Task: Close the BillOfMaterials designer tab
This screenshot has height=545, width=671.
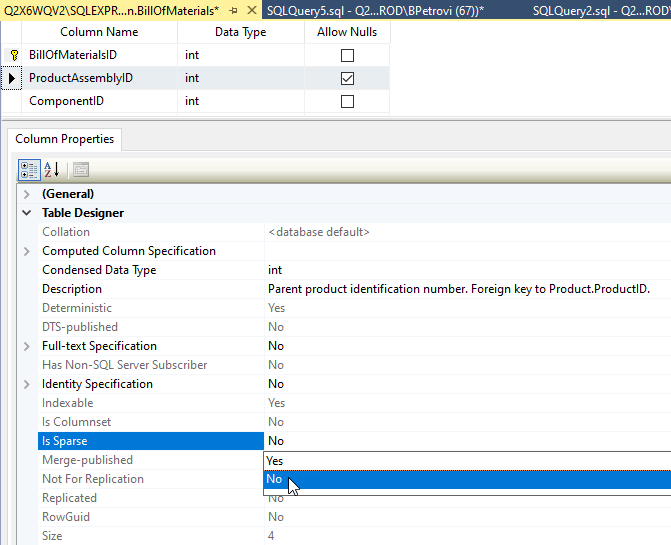Action: 250,10
